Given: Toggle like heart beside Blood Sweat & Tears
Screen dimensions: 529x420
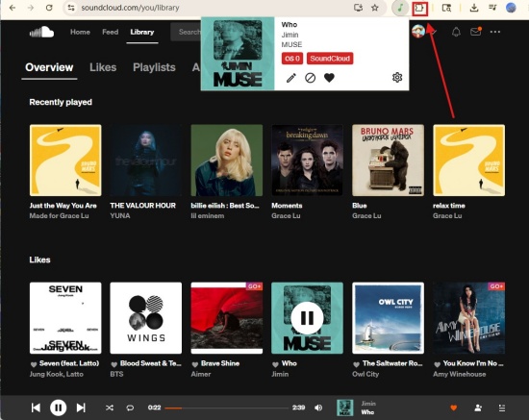Looking at the screenshot, I should tap(114, 364).
